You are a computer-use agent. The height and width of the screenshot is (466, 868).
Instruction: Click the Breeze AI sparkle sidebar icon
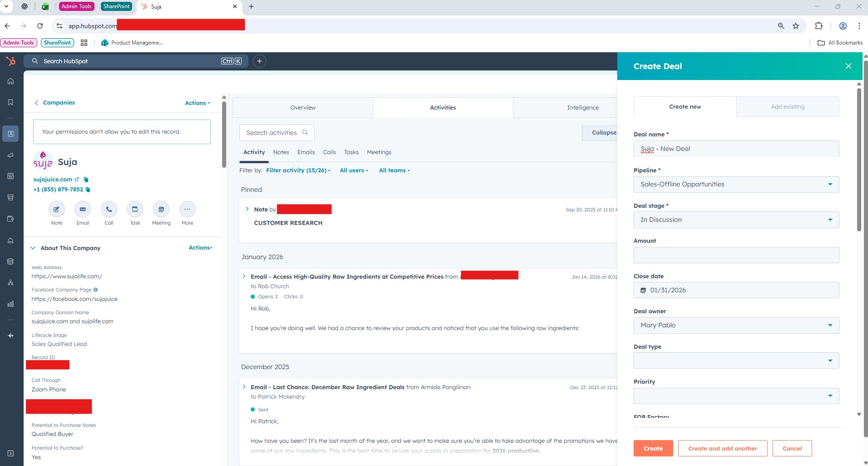[10, 336]
